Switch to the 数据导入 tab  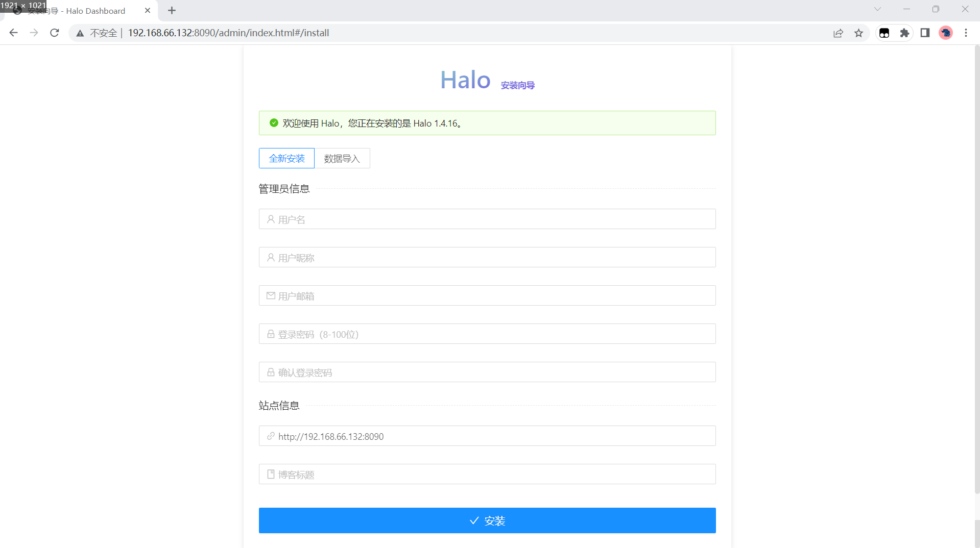(342, 158)
